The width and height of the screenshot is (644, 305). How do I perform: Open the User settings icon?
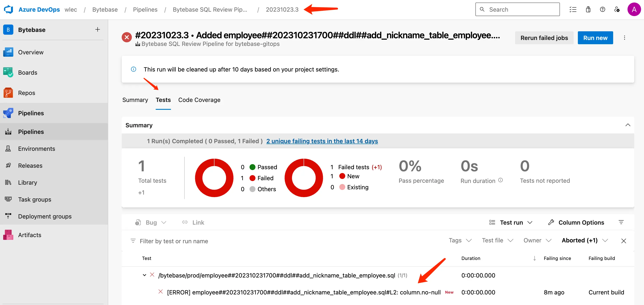[x=617, y=10]
